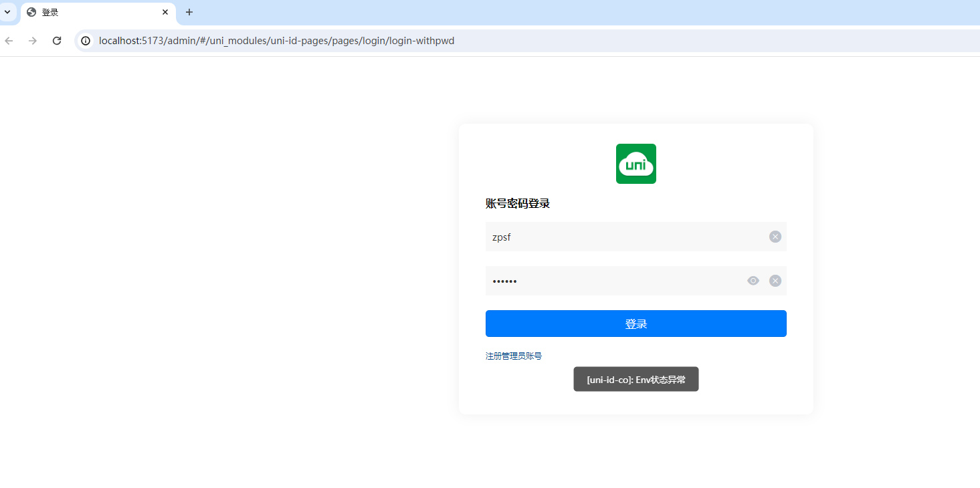Open a new browser tab
The width and height of the screenshot is (980, 488).
click(x=189, y=12)
